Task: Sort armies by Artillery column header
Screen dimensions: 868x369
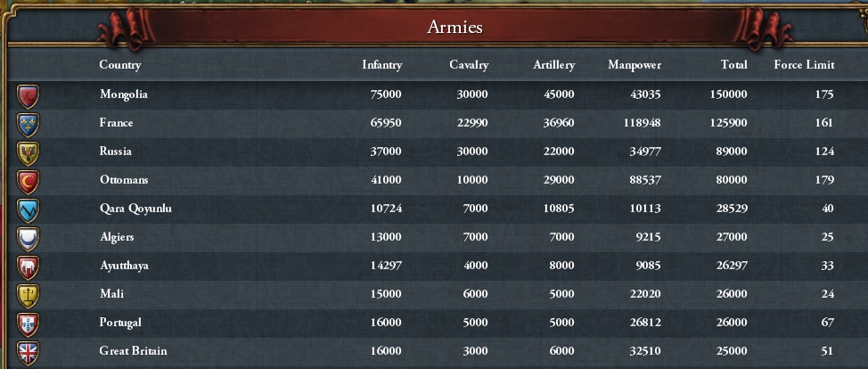Action: pyautogui.click(x=553, y=65)
